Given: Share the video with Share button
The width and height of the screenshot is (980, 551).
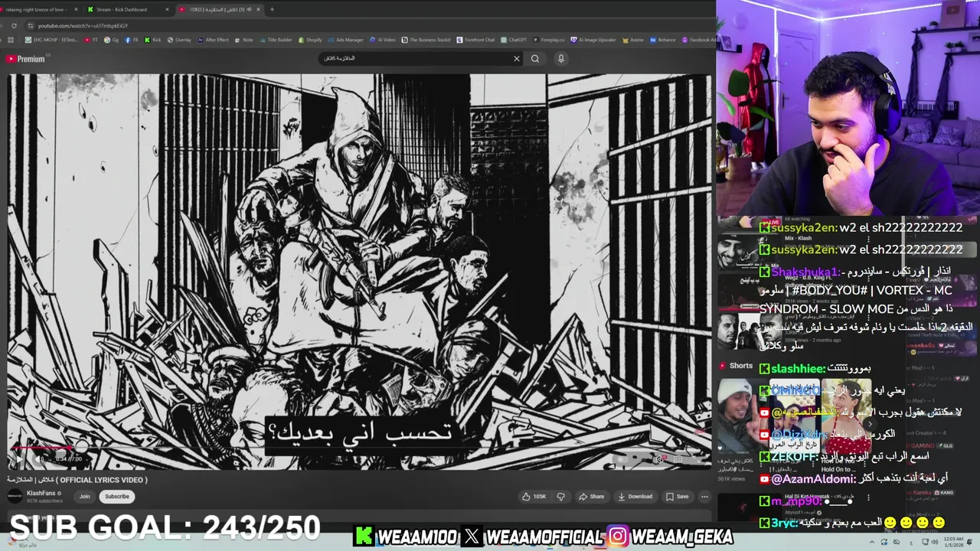Looking at the screenshot, I should [591, 496].
